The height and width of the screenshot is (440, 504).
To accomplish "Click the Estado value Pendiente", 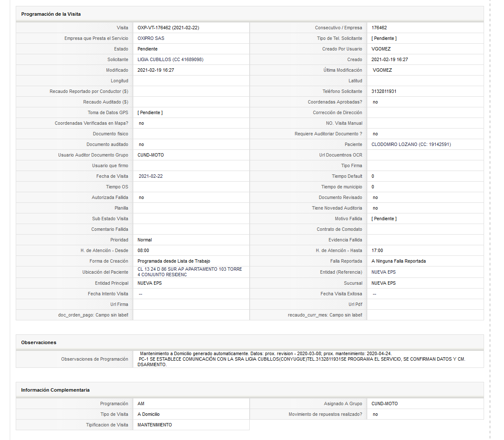I will tap(147, 49).
